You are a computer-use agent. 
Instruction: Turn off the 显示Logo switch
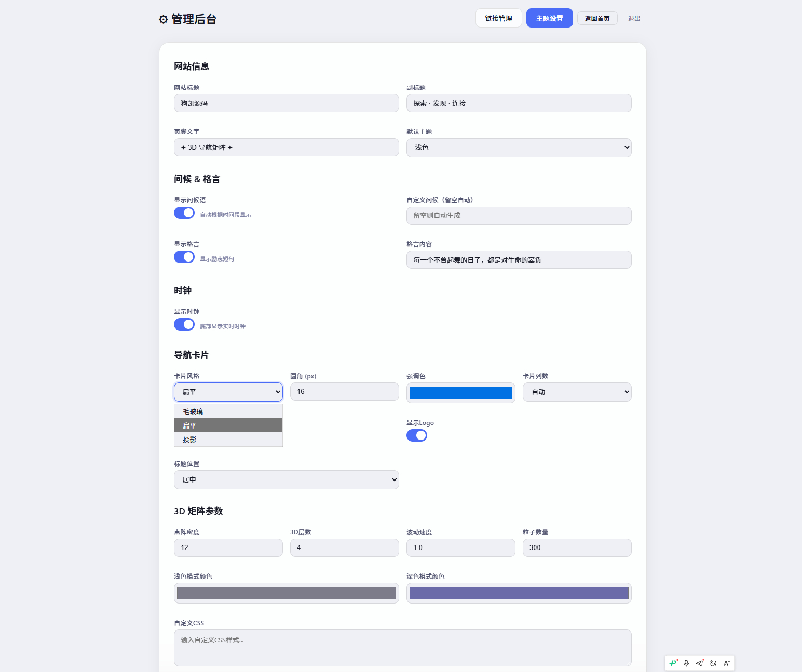tap(417, 435)
